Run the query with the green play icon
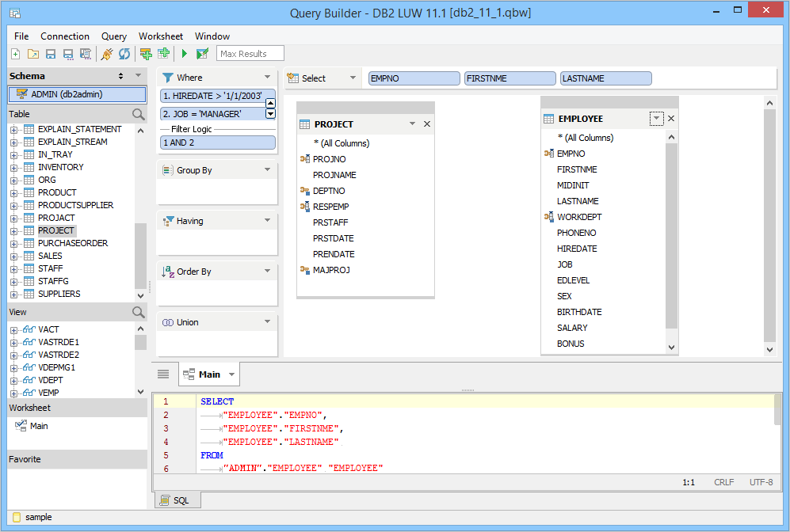Screen dimensions: 790x532 tap(184, 54)
